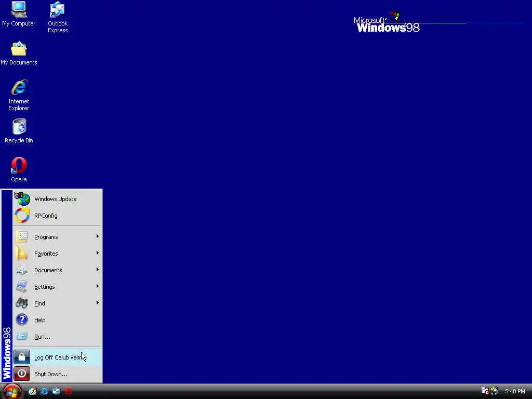Launch Opera from the quick launch bar
The height and width of the screenshot is (399, 532).
tap(68, 391)
